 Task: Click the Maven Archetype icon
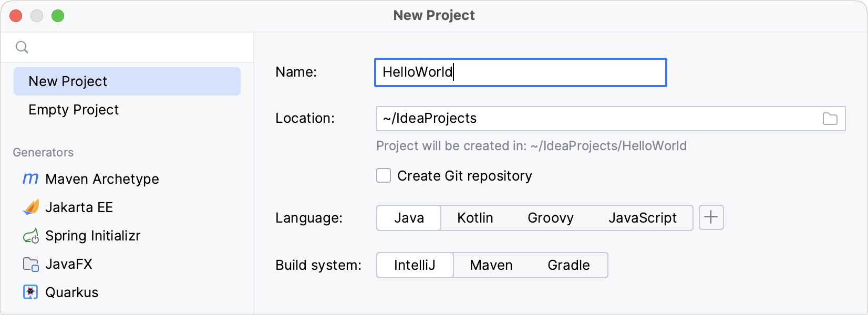tap(30, 179)
